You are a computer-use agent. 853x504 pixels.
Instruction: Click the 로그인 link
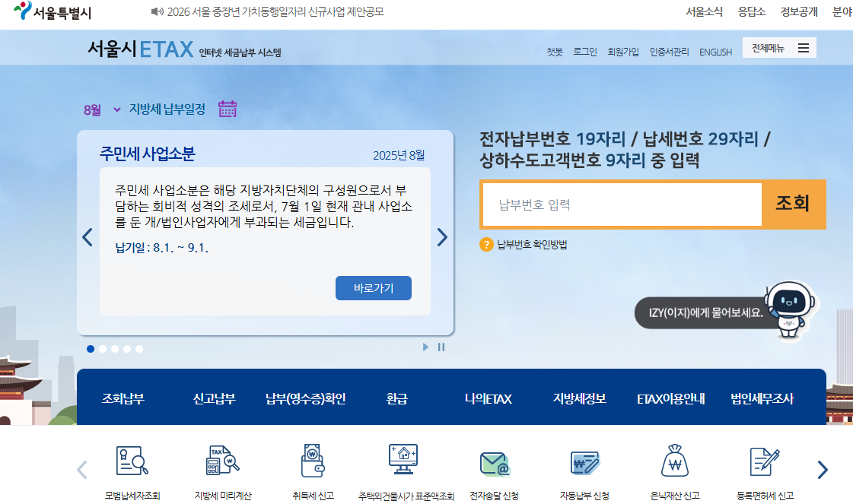(585, 52)
